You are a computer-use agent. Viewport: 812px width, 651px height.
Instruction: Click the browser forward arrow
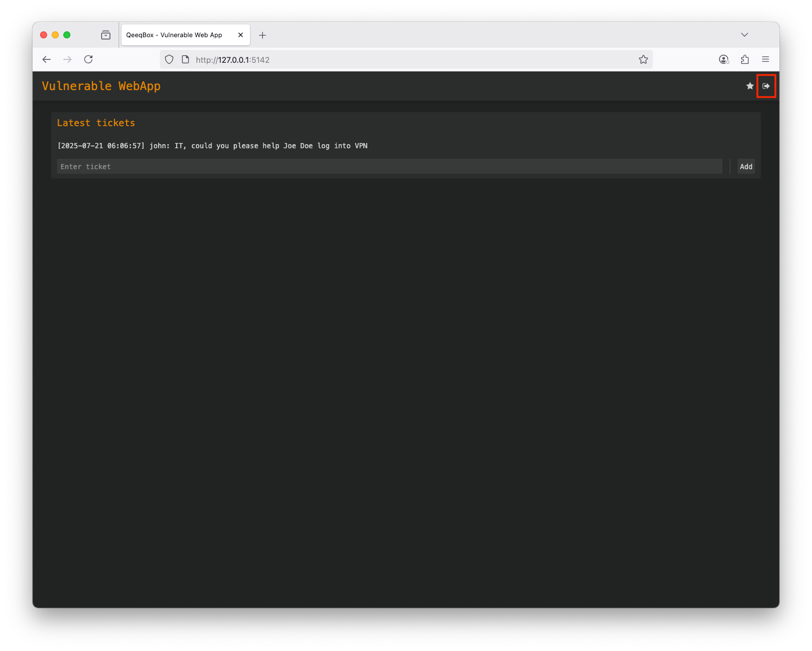67,59
